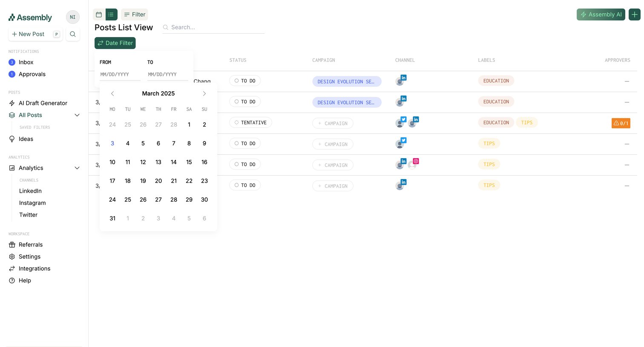644x347 pixels.
Task: Click LinkedIn channel avatar in first row
Action: 400,81
